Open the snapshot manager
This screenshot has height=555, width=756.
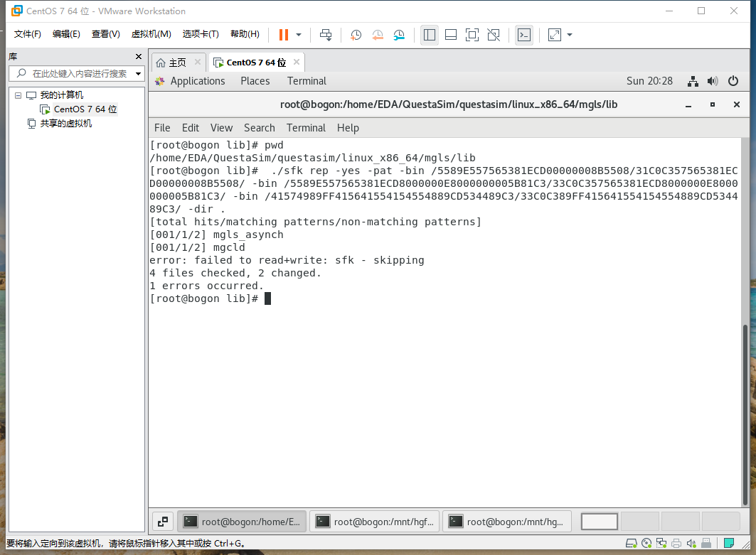coord(399,35)
